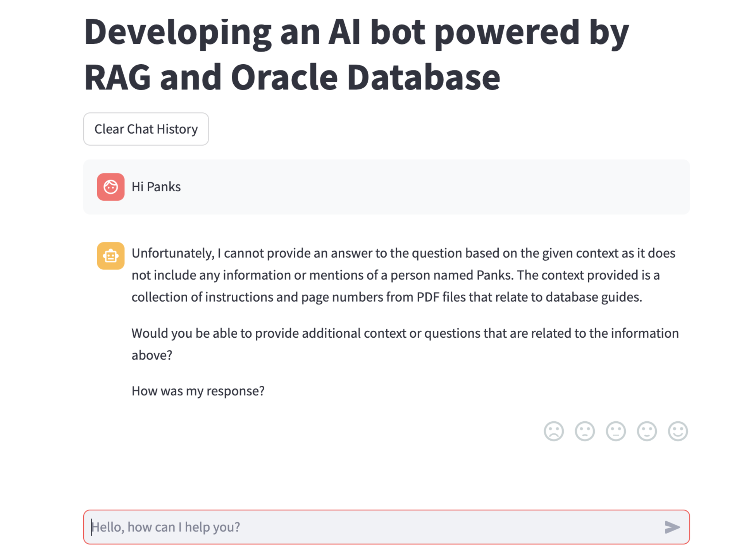This screenshot has height=560, width=744.
Task: Click the 'How was my response?' text
Action: [x=198, y=391]
